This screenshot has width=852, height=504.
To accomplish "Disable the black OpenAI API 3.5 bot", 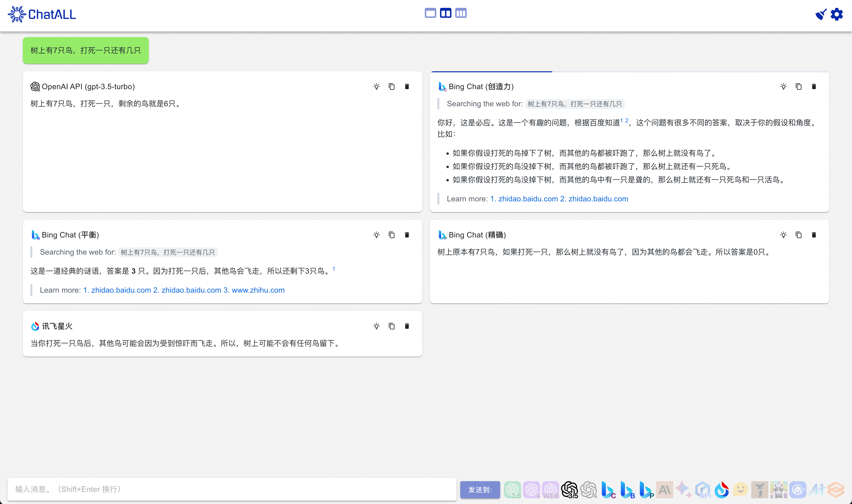I will 570,490.
